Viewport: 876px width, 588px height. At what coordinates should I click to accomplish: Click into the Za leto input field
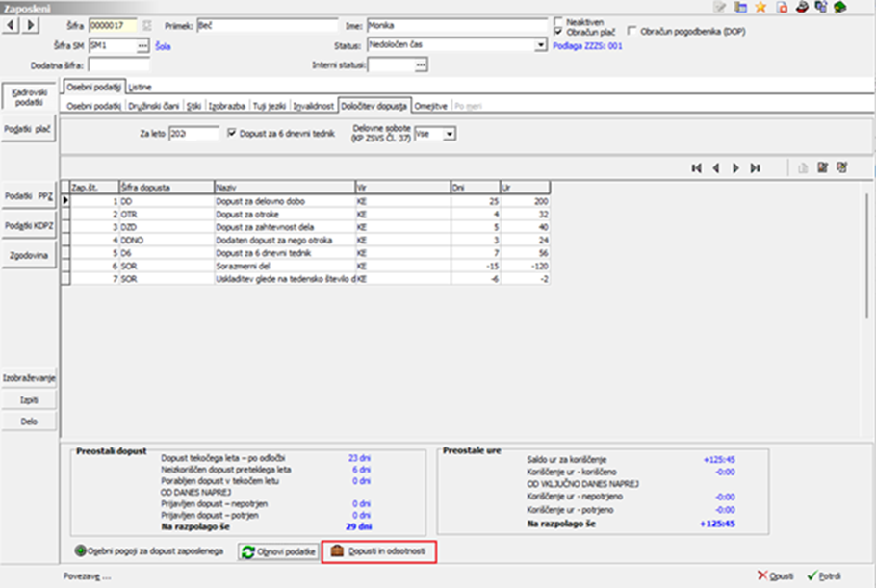click(x=193, y=134)
